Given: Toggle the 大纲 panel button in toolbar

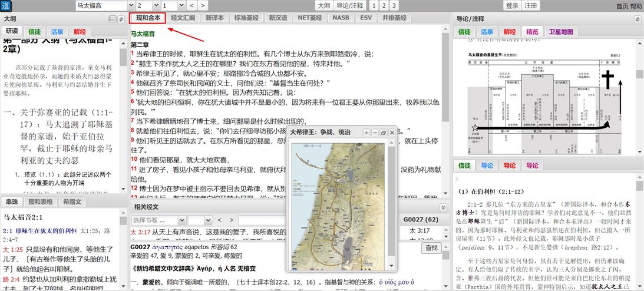Looking at the screenshot, I should click(x=323, y=5).
